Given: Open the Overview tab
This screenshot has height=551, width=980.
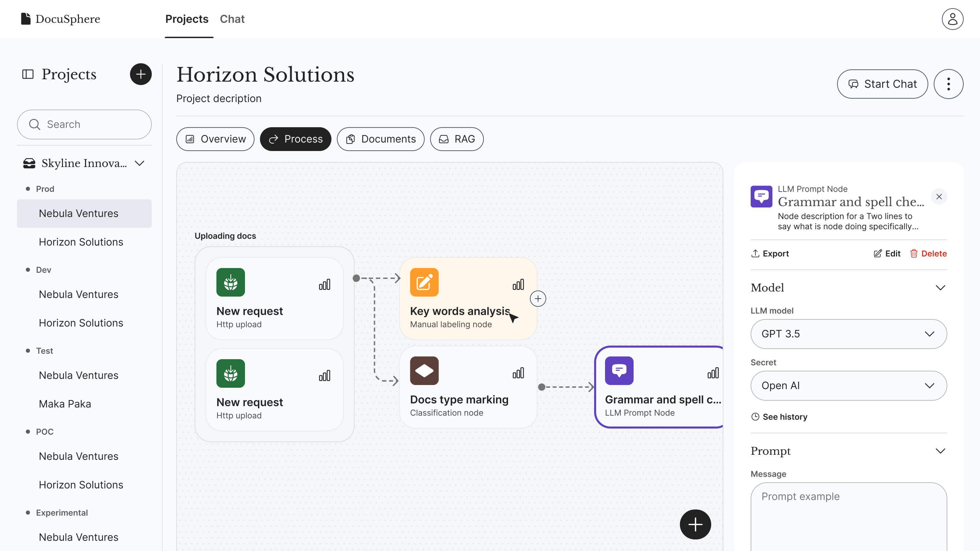Looking at the screenshot, I should (x=215, y=139).
